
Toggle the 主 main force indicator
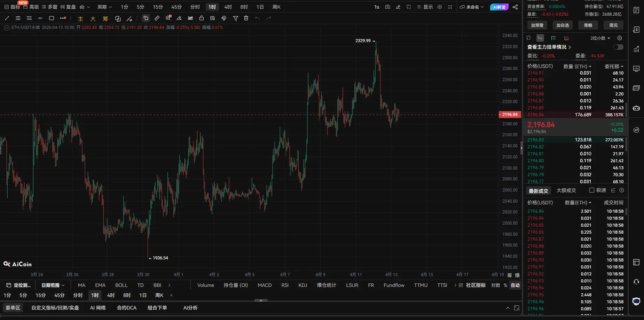pyautogui.click(x=80, y=18)
